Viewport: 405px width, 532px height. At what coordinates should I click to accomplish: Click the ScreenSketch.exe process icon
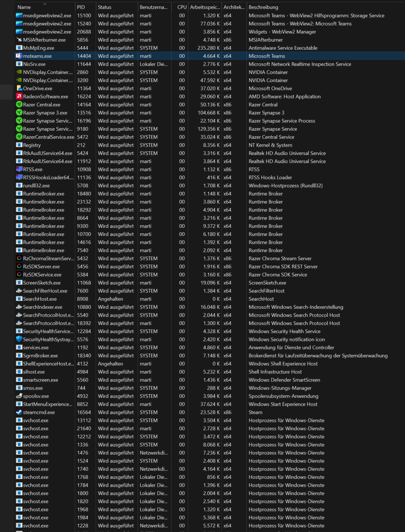click(19, 283)
